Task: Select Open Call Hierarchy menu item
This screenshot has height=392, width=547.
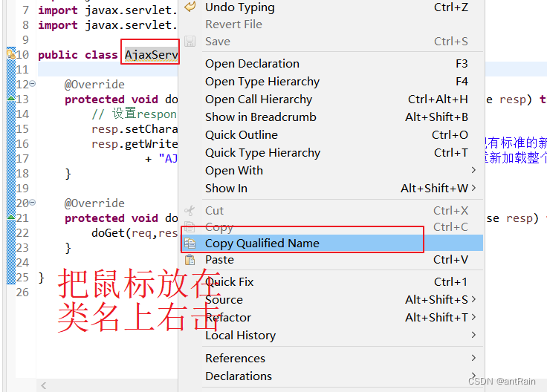Action: click(x=331, y=99)
